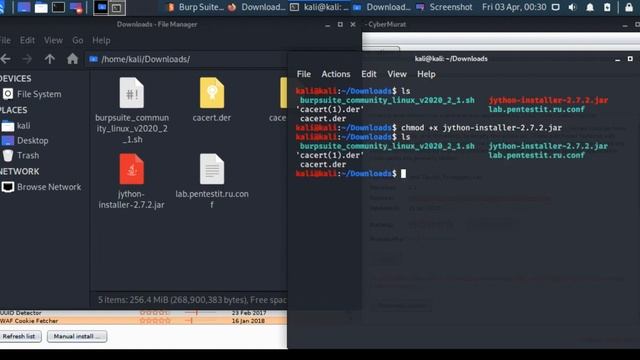Select the cacert.der certificate file icon
This screenshot has width=640, height=360.
tap(212, 93)
